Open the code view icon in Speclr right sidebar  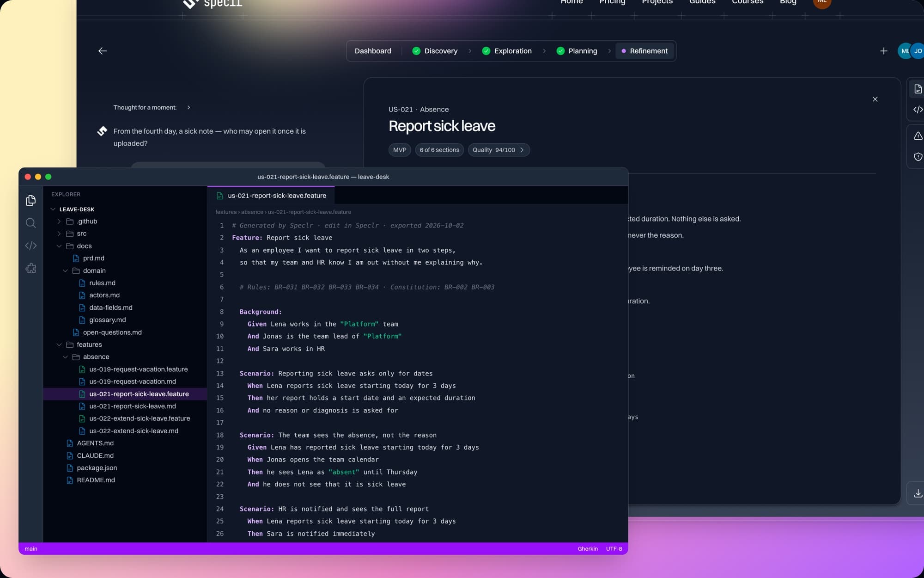pyautogui.click(x=918, y=110)
